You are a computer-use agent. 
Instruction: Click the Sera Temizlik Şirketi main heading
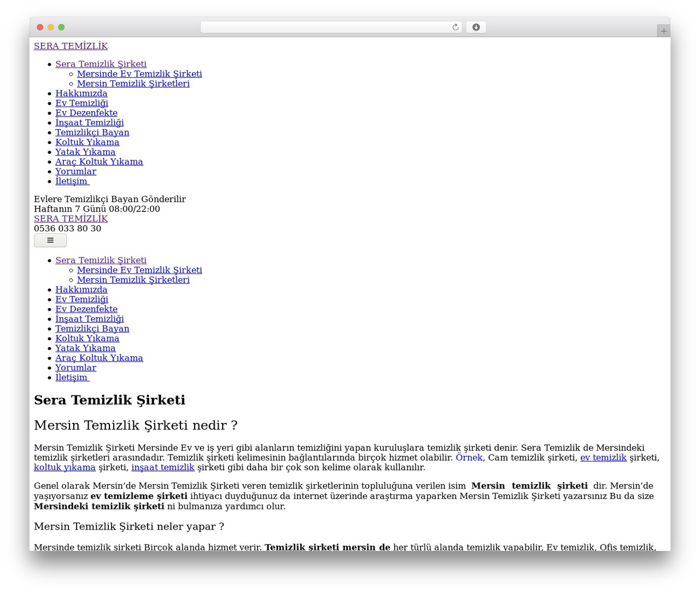(x=109, y=400)
